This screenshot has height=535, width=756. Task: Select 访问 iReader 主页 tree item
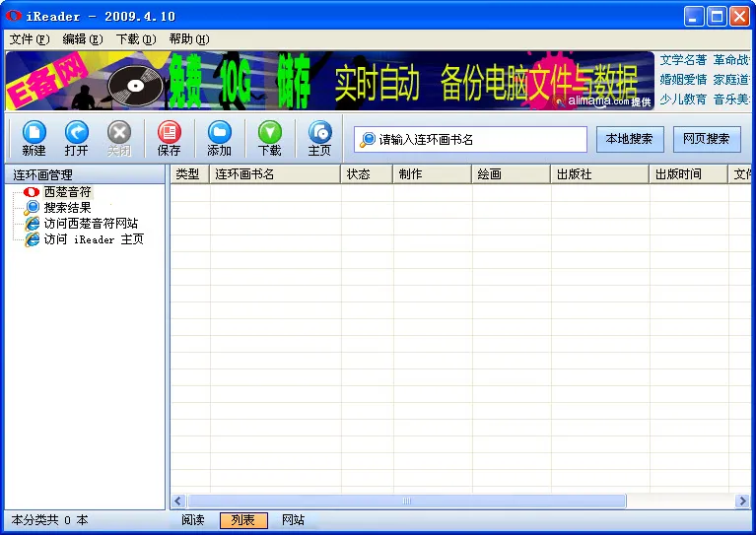click(x=93, y=239)
